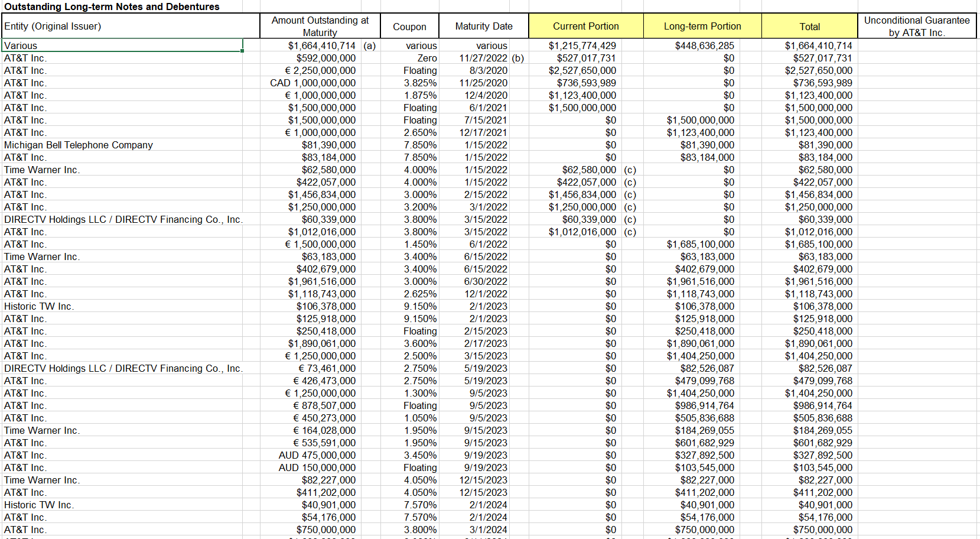Click DIRECTV Holdings entity cell maturing 3/15/2022
The width and height of the screenshot is (980, 539).
123,219
